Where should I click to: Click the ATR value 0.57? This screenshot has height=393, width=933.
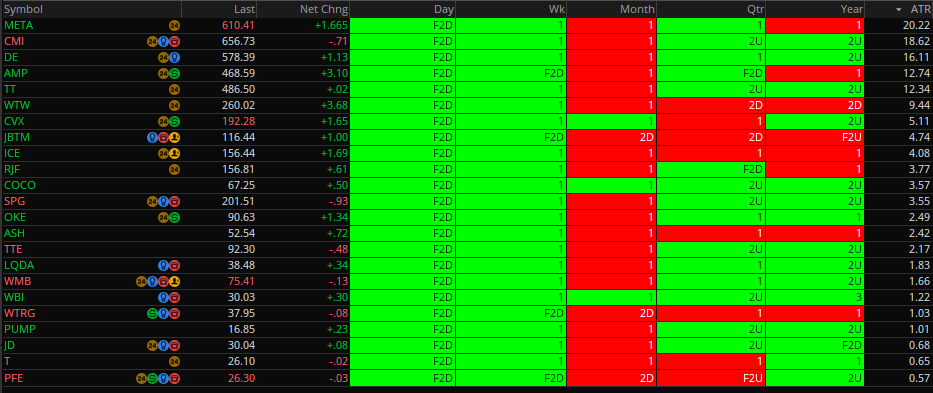point(919,377)
